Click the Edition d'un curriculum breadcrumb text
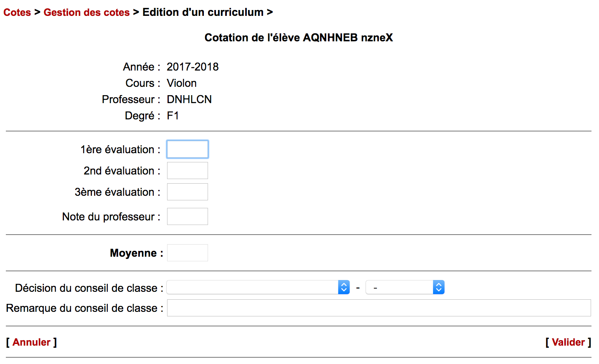 tap(203, 13)
